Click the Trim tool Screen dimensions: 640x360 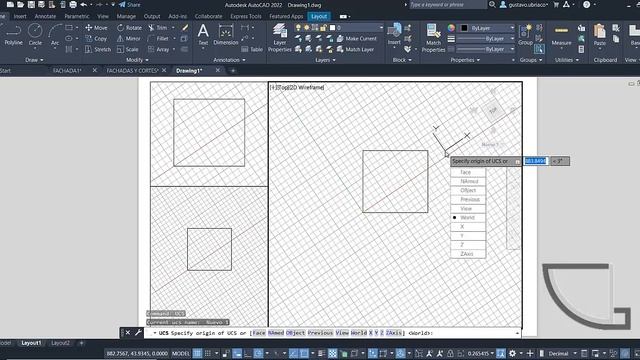click(x=158, y=28)
